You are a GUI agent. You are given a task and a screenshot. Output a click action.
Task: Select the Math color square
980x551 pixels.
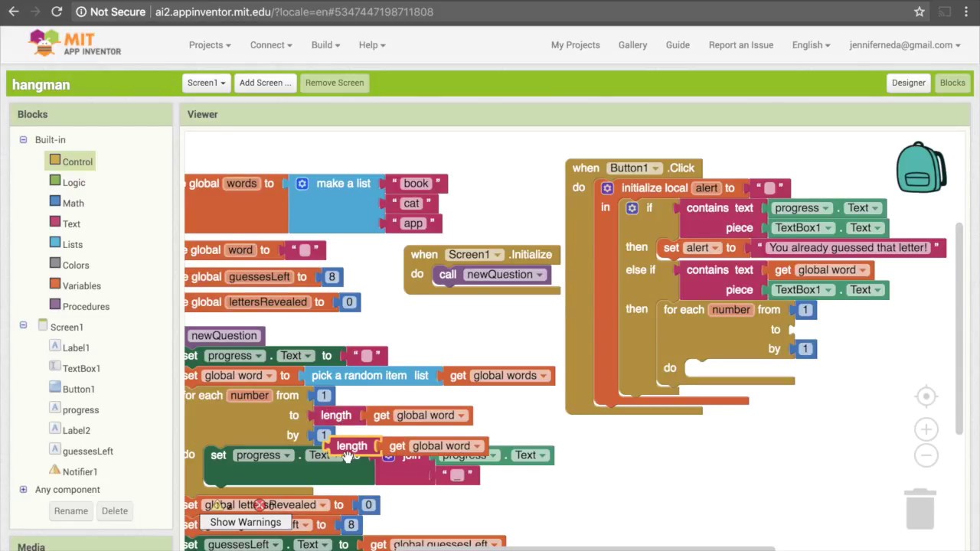point(54,201)
